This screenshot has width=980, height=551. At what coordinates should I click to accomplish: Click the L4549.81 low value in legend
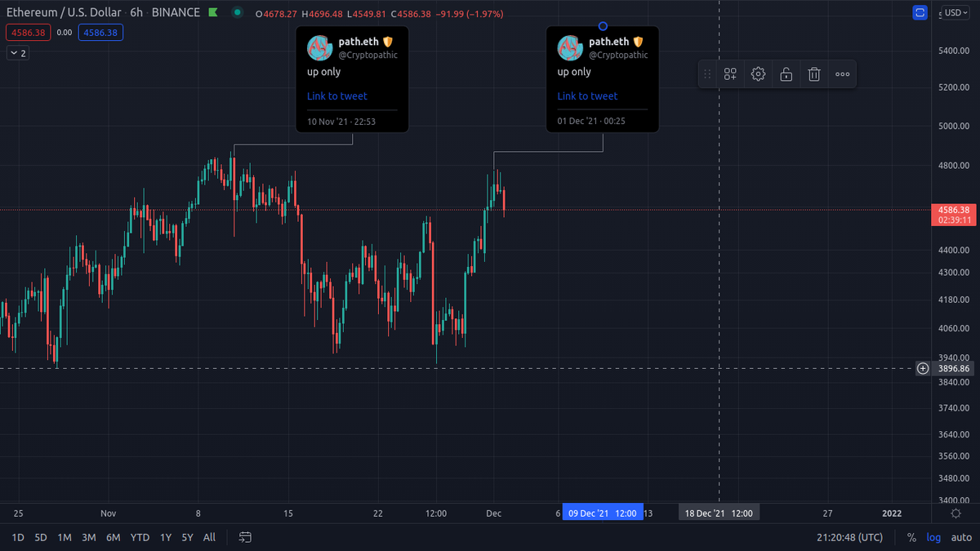[365, 14]
